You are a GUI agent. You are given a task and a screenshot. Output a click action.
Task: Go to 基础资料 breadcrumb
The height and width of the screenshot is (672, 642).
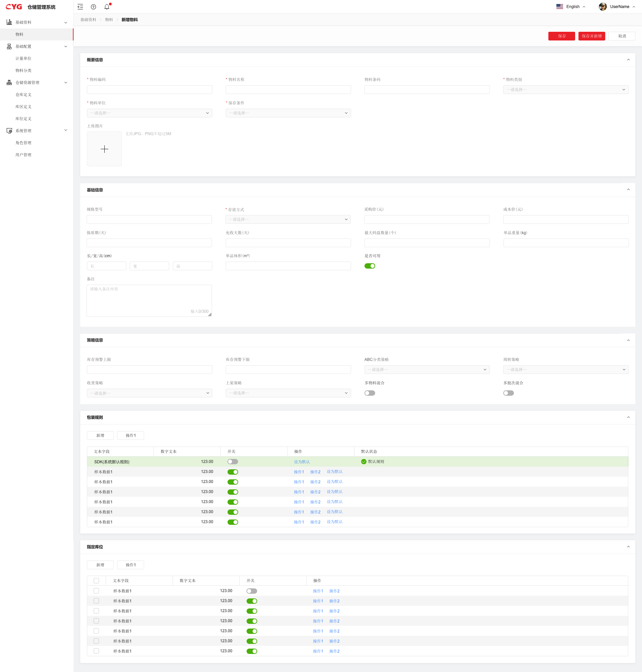coord(88,20)
